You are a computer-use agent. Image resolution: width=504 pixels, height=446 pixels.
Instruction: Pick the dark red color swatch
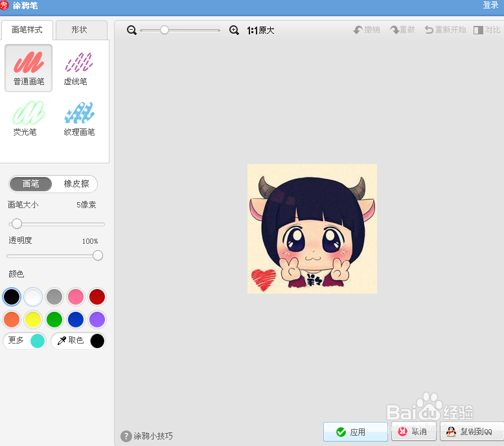pos(97,296)
